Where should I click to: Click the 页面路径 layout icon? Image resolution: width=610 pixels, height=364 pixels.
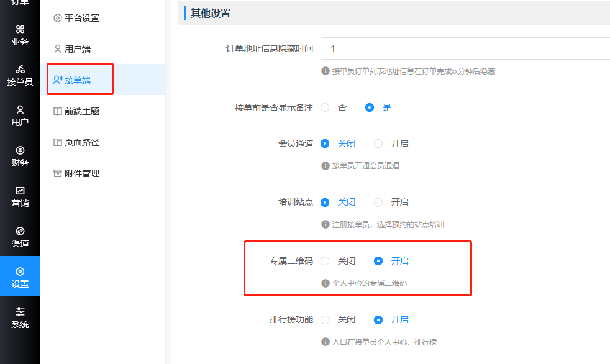(58, 142)
